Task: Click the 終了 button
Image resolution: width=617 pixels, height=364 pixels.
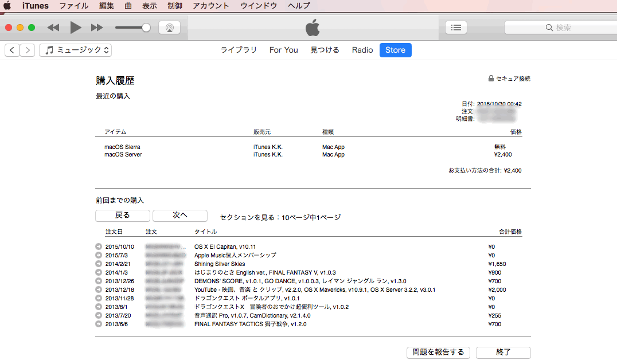Action: (503, 353)
